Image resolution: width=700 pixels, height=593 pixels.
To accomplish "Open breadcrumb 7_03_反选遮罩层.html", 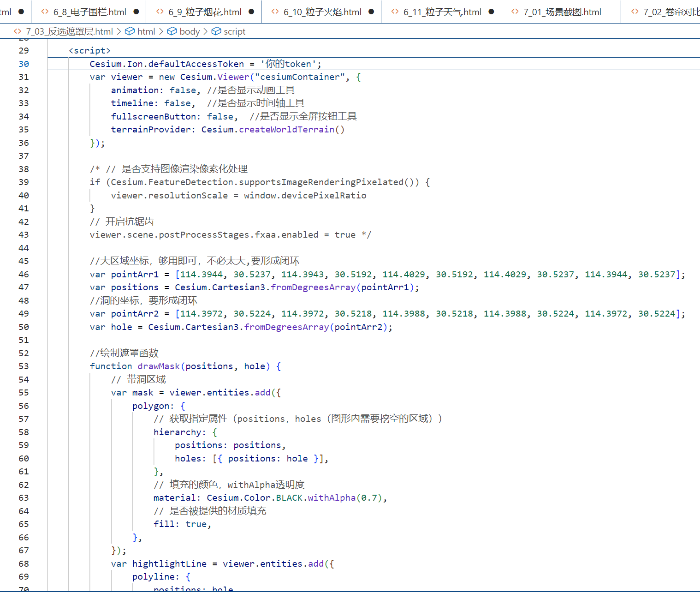I will pos(69,31).
